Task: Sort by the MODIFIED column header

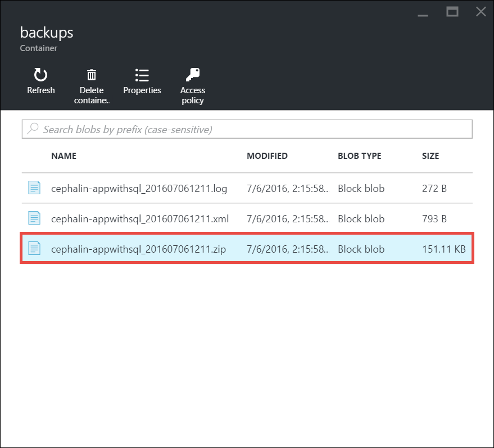Action: pos(267,156)
